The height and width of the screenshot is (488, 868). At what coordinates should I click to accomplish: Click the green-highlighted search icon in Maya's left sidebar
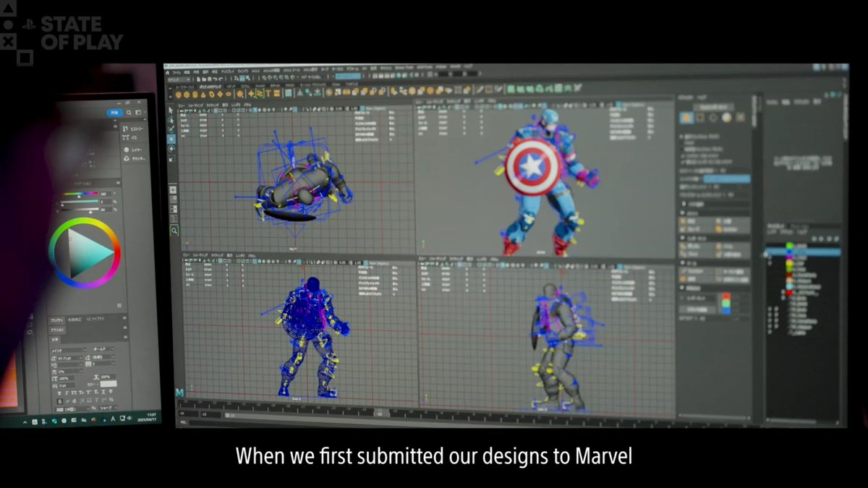click(x=174, y=231)
